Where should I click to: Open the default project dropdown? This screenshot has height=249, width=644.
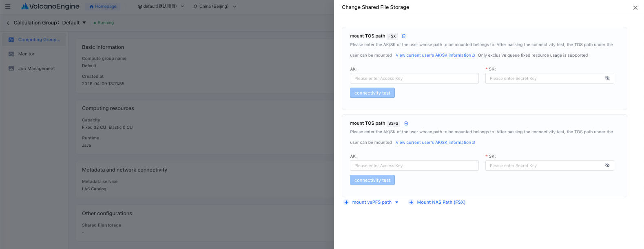161,7
